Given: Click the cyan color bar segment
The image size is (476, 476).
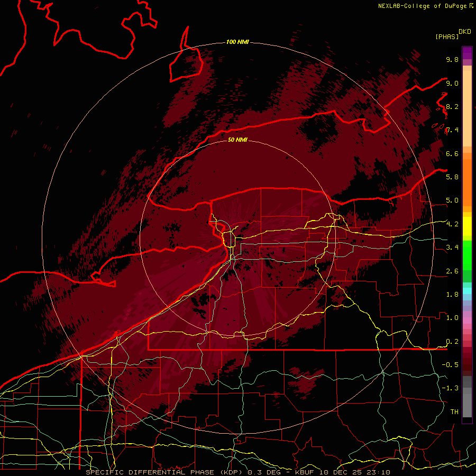Looking at the screenshot, I should coord(467,291).
